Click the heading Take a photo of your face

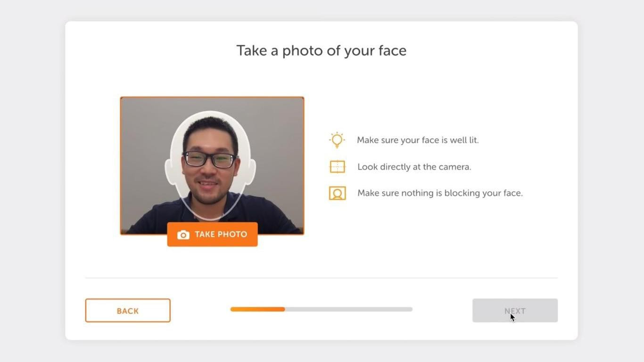321,50
